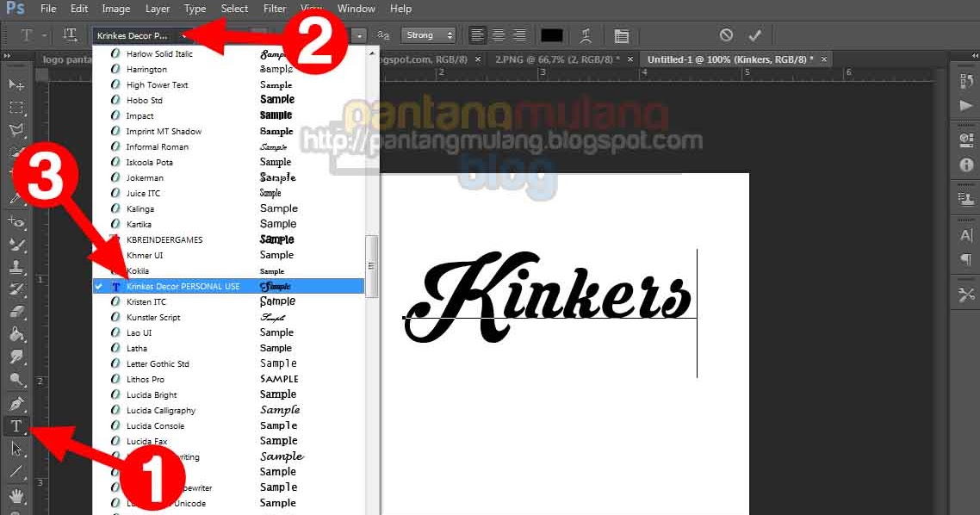Screen dimensions: 980x515
Task: Open the font family dropdown arrow
Action: 184,36
